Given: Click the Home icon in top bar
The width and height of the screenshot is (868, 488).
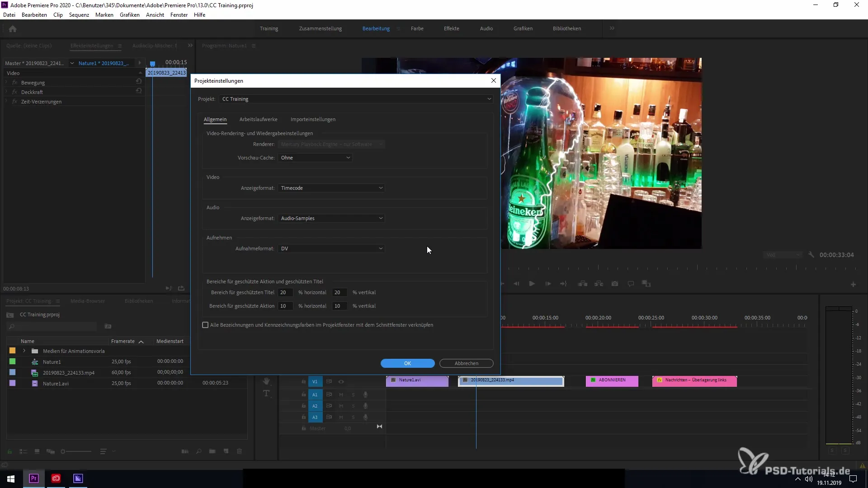Looking at the screenshot, I should [x=13, y=29].
